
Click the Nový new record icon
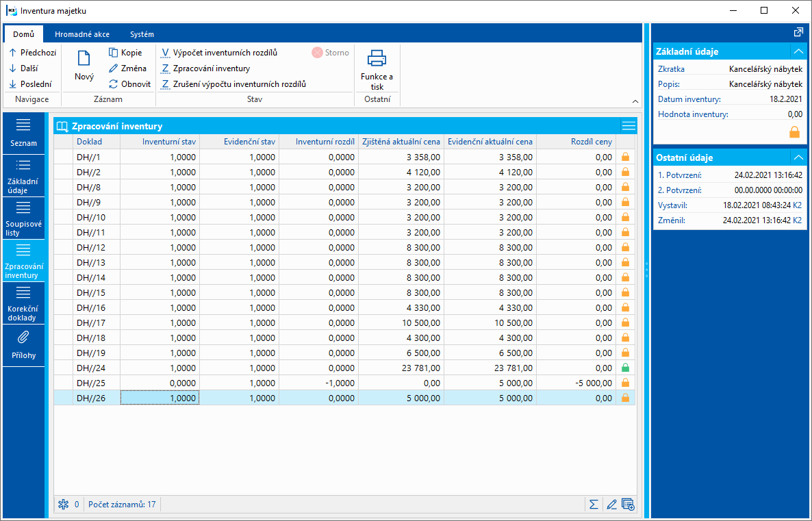[x=84, y=60]
